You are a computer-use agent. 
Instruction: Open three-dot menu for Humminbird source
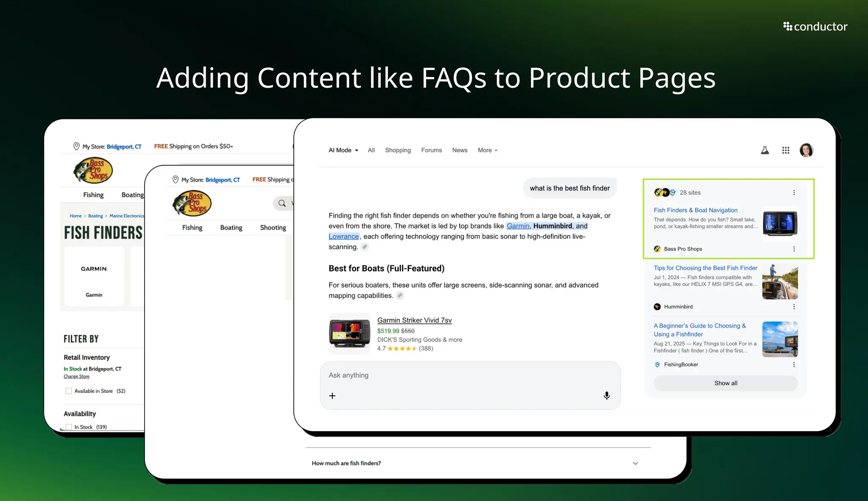pyautogui.click(x=794, y=306)
